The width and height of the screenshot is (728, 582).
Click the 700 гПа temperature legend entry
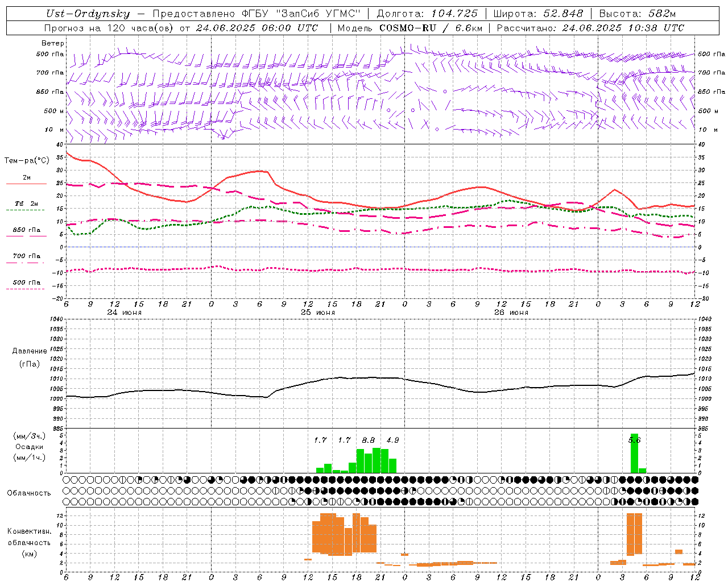pos(26,256)
